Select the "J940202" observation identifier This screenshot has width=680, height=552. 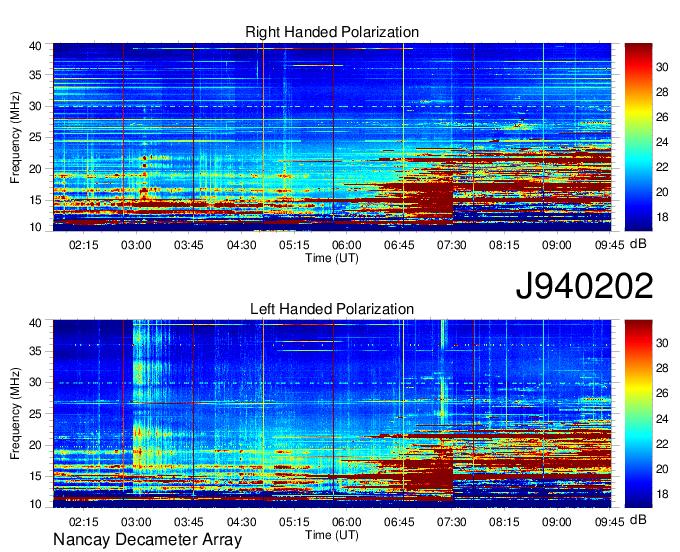pyautogui.click(x=584, y=286)
